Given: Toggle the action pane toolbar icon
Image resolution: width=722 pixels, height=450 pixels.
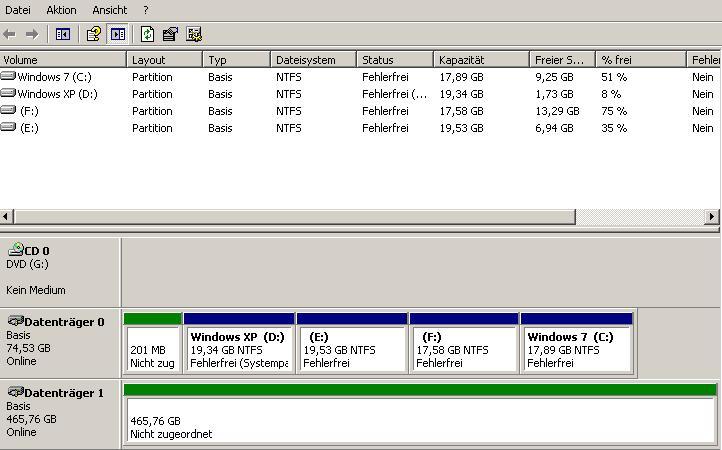Looking at the screenshot, I should (118, 34).
